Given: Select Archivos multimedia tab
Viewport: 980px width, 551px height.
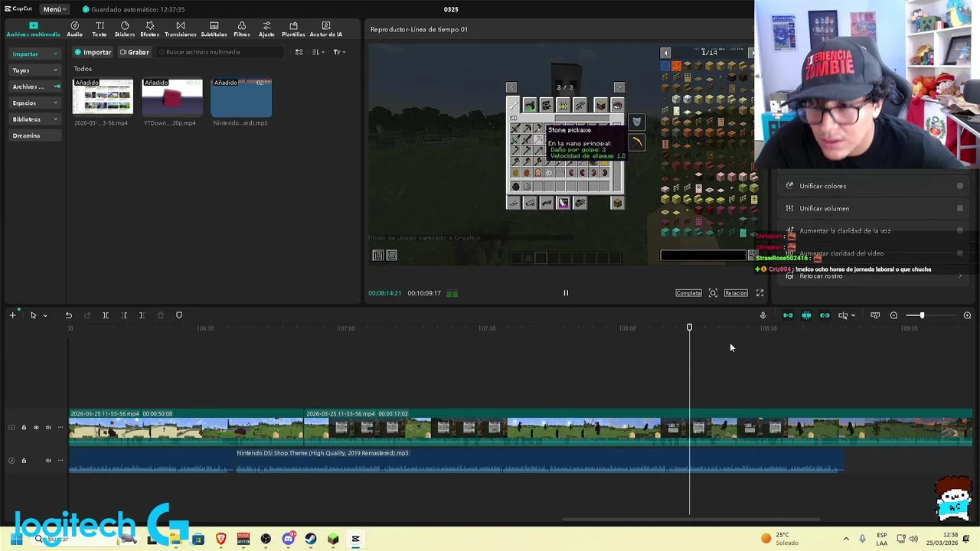Looking at the screenshot, I should click(33, 29).
